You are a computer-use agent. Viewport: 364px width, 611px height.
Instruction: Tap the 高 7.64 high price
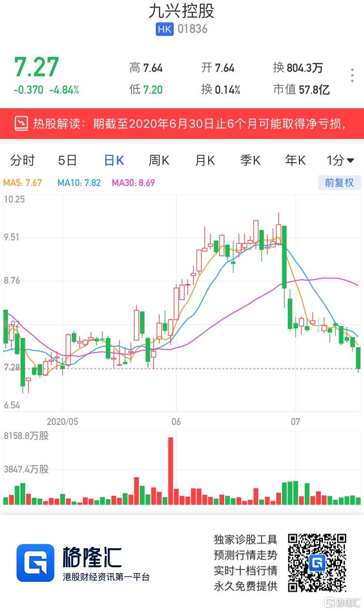[146, 68]
